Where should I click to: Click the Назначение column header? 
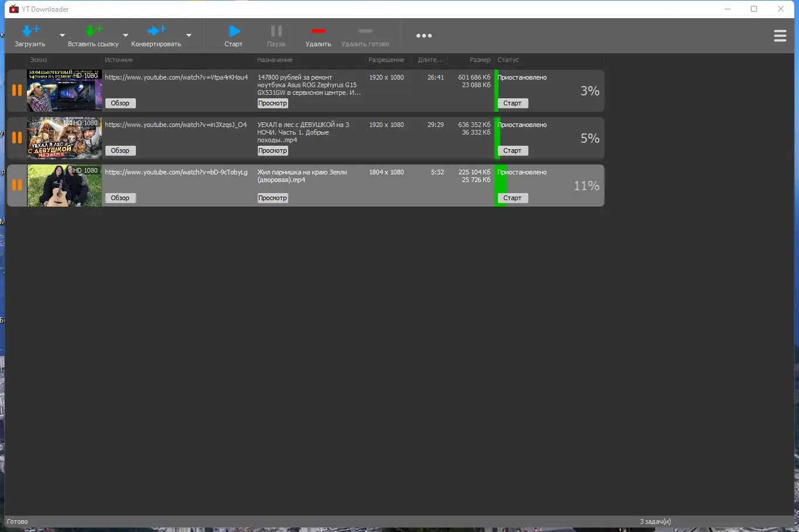pyautogui.click(x=275, y=60)
